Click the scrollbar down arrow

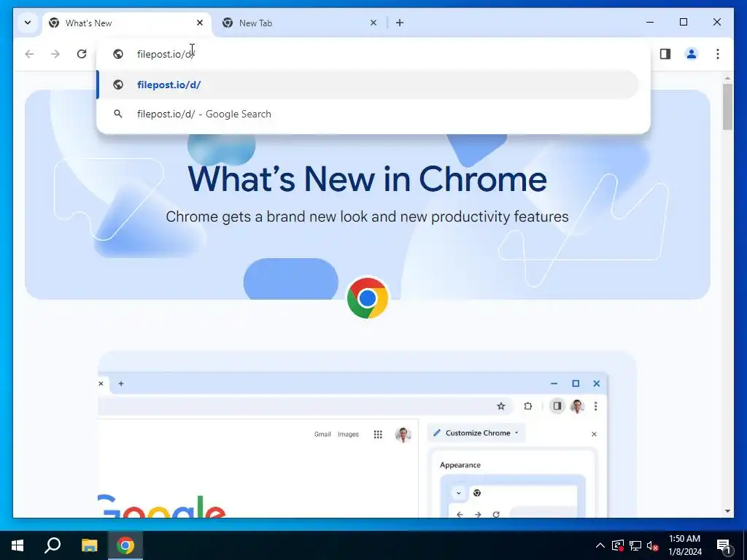point(727,511)
